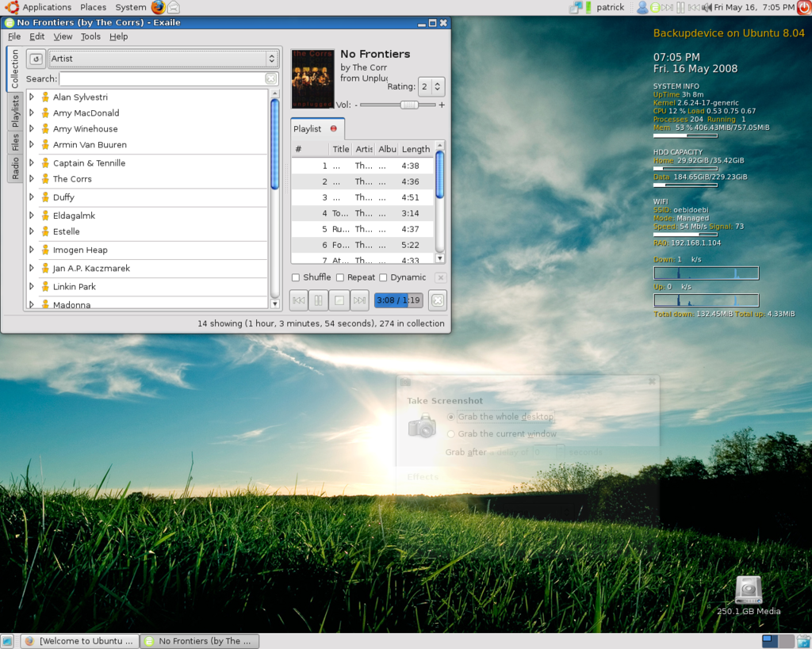
Task: Switch to the Files side tab
Action: click(14, 143)
